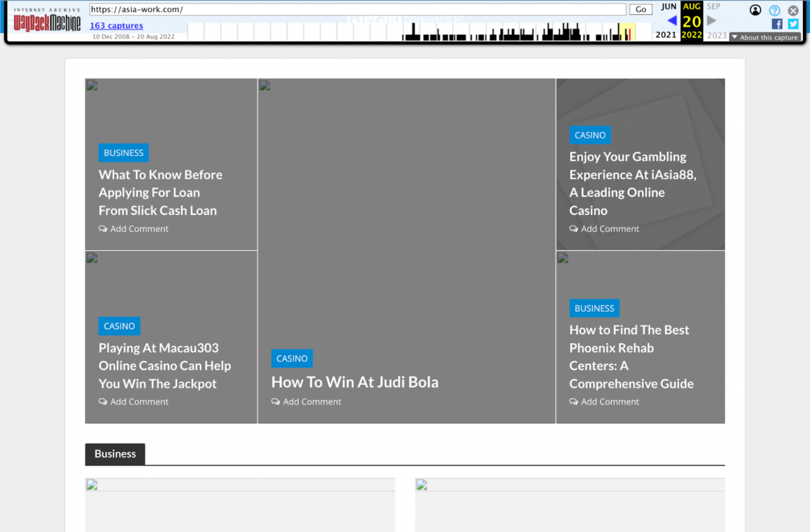This screenshot has height=532, width=810.
Task: Click the BUSINESS badge on Phoenix Rehab article
Action: pos(594,308)
